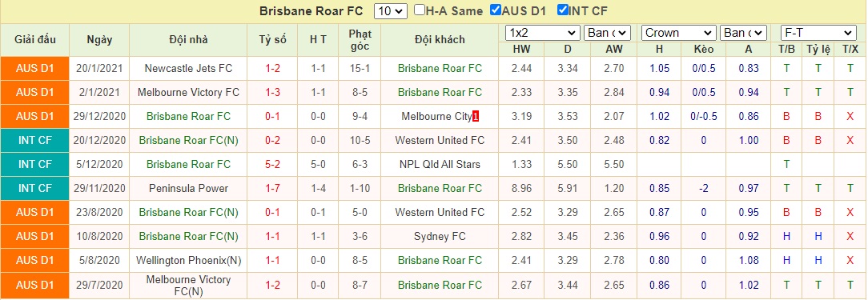
Task: Open the Ban dropdown beside 1x2
Action: point(607,34)
